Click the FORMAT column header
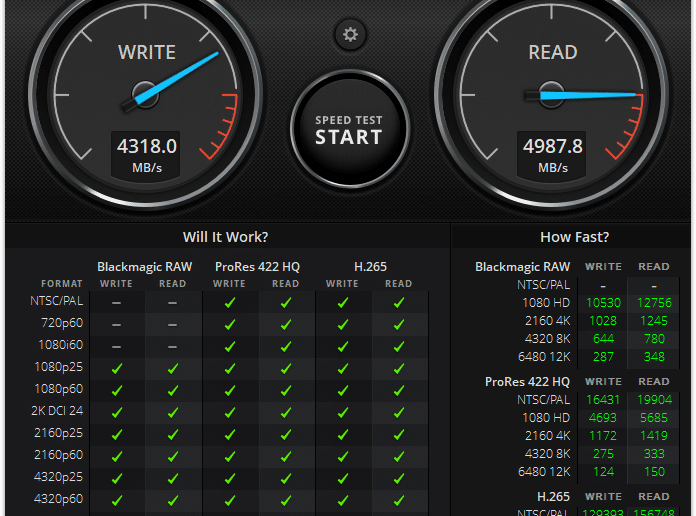Image resolution: width=696 pixels, height=516 pixels. 62,284
